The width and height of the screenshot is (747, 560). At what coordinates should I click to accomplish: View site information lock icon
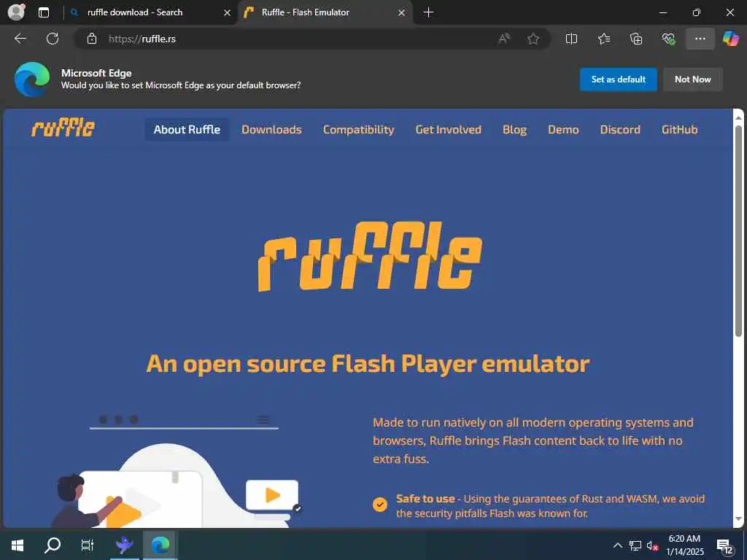coord(91,39)
